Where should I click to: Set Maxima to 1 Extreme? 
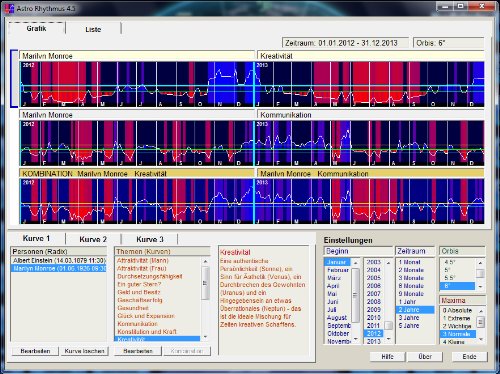456,318
